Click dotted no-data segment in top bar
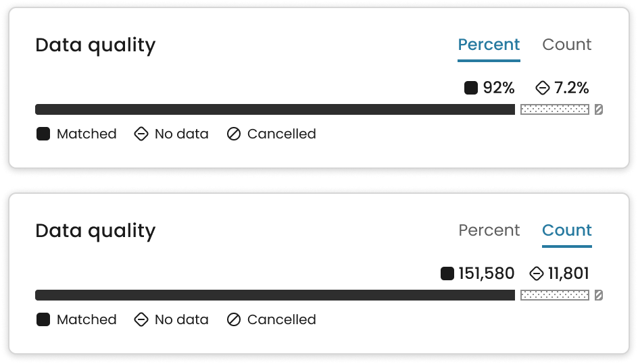 click(555, 109)
